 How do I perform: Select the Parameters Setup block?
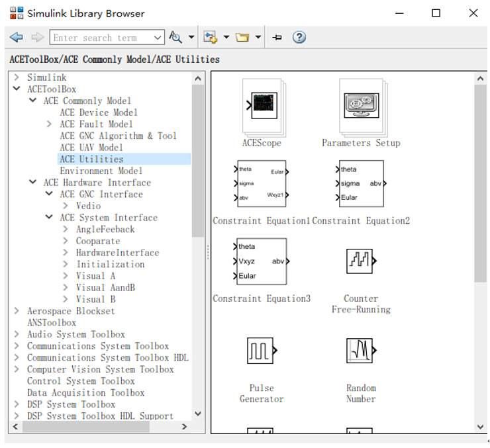click(x=361, y=106)
